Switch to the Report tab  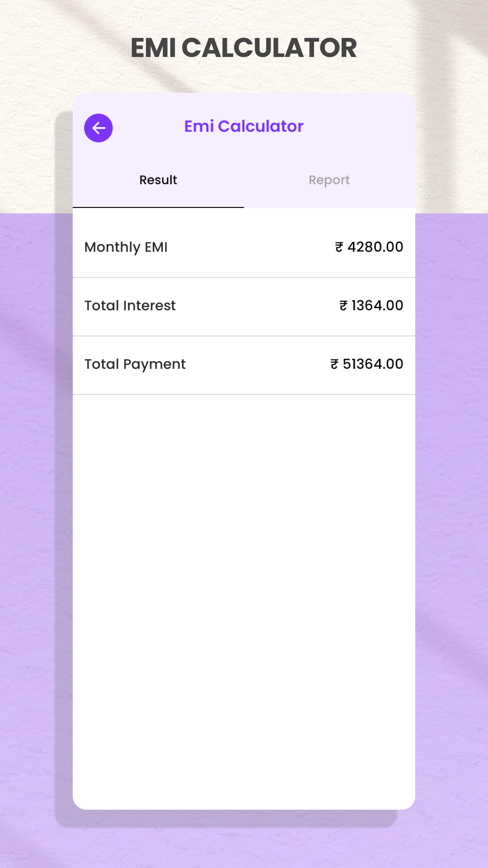click(329, 180)
